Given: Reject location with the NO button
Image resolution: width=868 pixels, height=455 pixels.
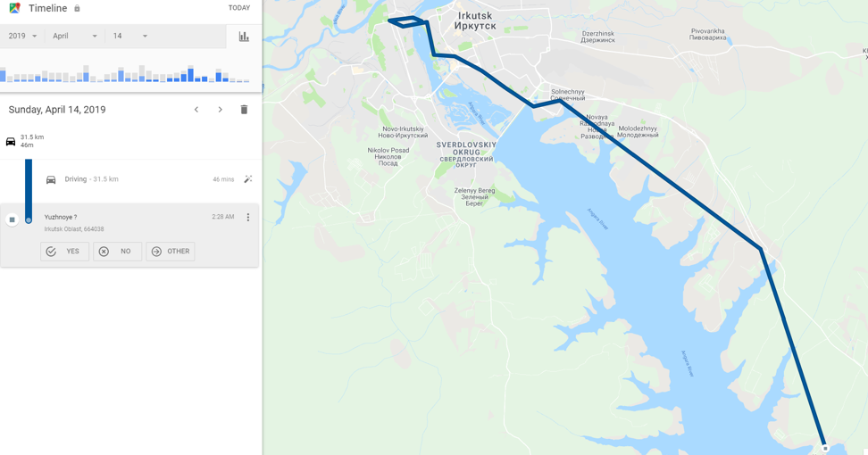Looking at the screenshot, I should point(117,252).
